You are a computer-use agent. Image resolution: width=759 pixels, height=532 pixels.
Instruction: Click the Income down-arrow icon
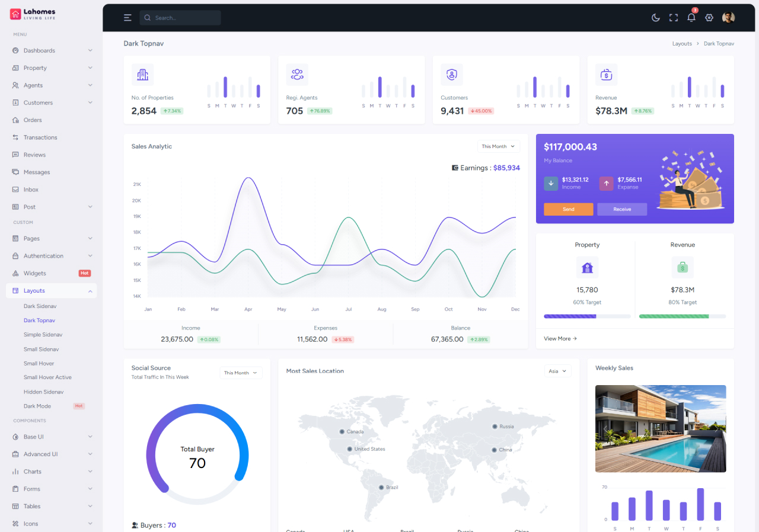click(551, 183)
